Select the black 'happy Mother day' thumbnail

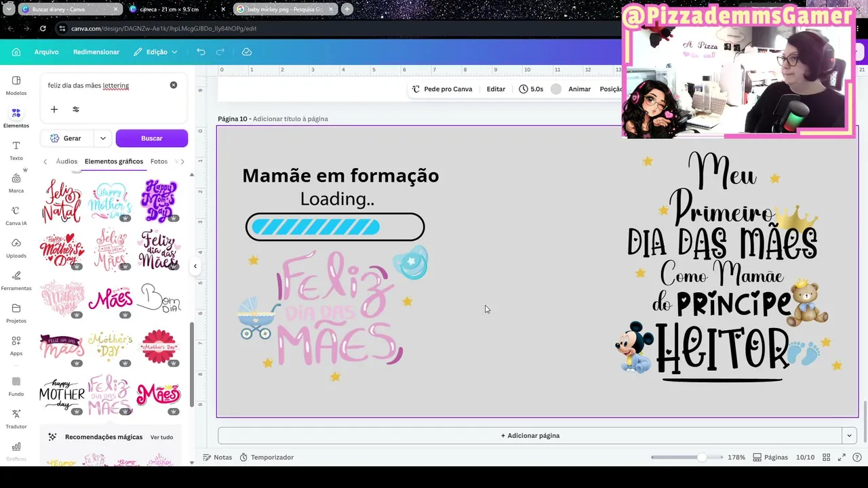tap(62, 395)
